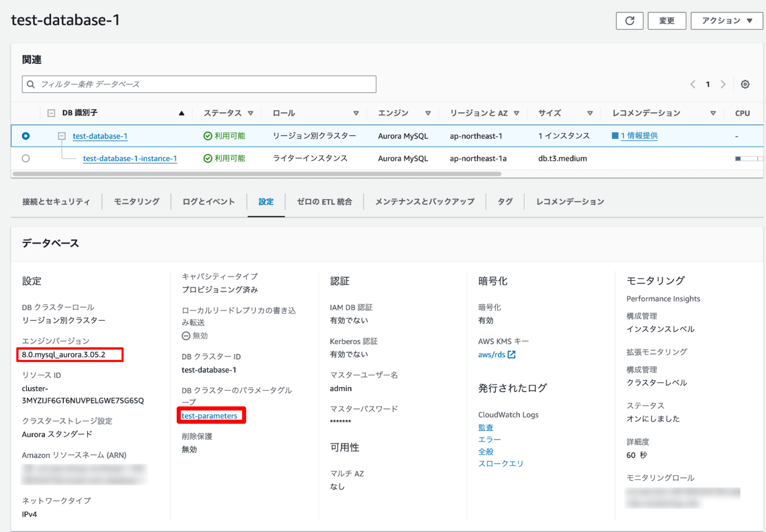Screen dimensions: 766x532
Task: Open the 全般 CloudWatch log link
Action: coord(486,452)
